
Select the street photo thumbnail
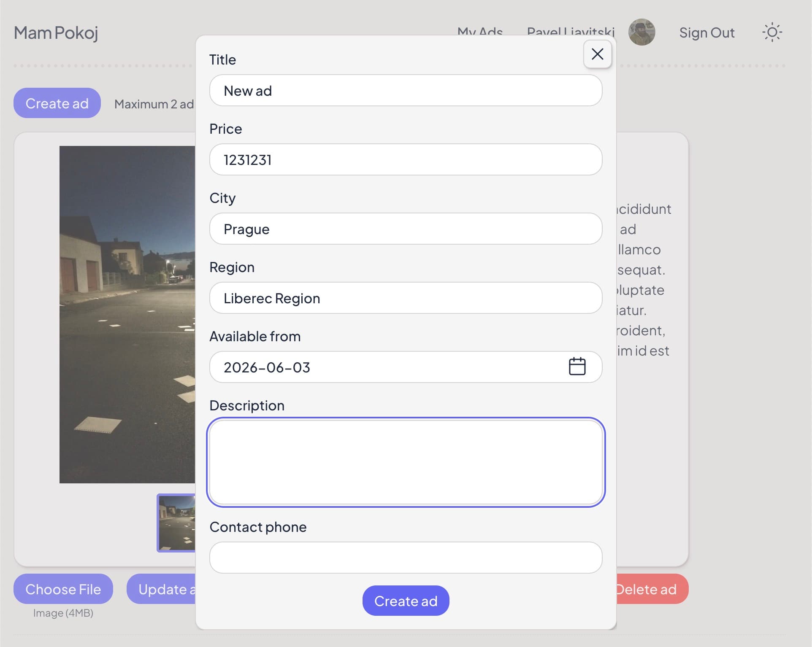coord(176,523)
